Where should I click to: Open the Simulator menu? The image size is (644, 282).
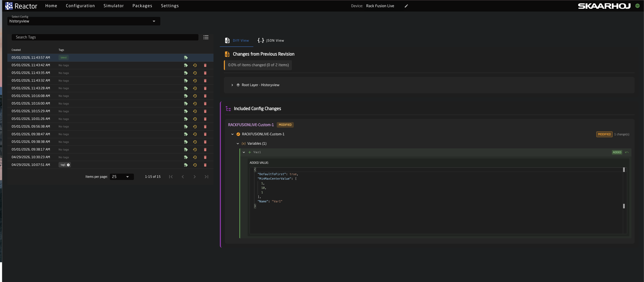click(114, 6)
